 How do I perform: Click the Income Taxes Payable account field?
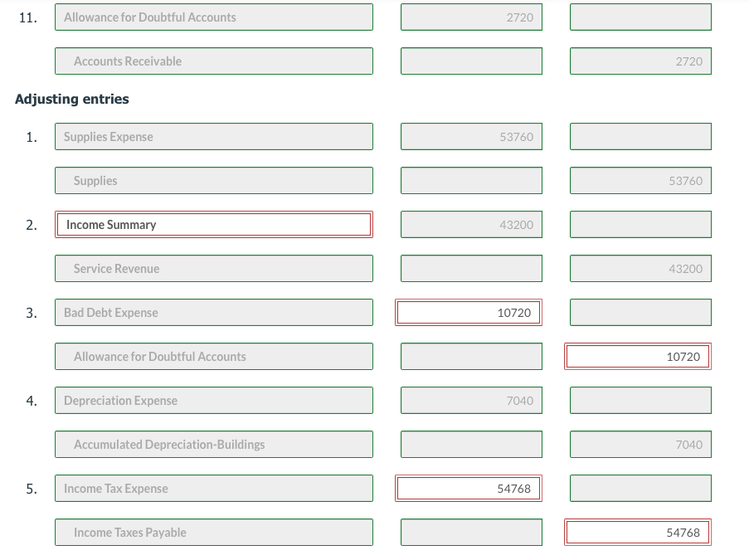coord(214,533)
